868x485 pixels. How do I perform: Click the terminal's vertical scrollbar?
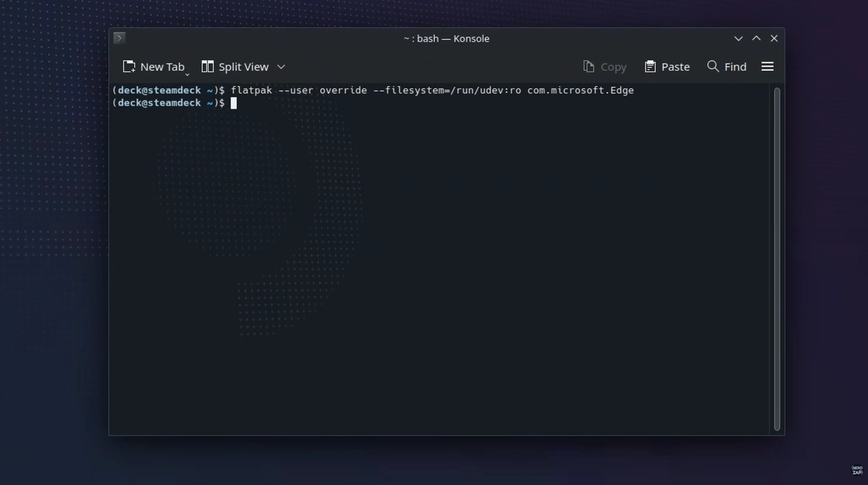(x=776, y=259)
